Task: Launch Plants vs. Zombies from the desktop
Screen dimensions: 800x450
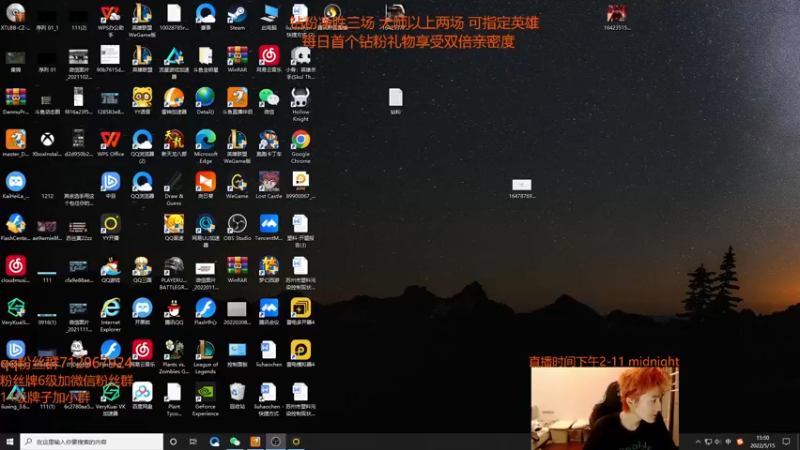Action: coord(174,356)
